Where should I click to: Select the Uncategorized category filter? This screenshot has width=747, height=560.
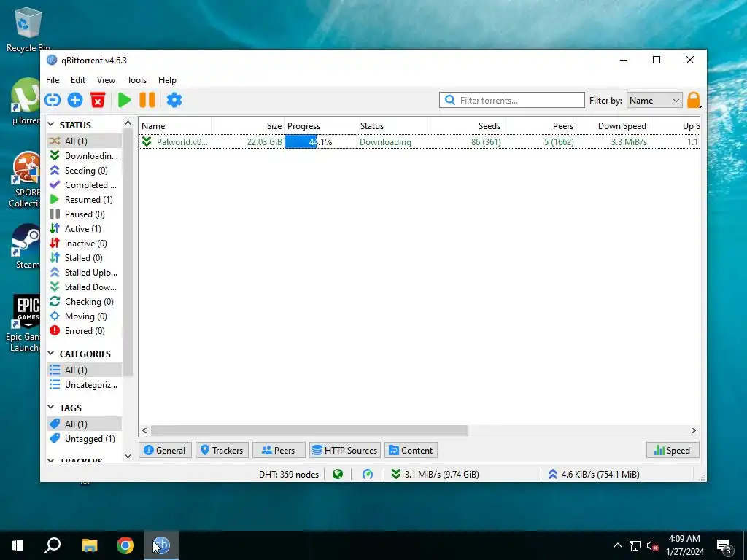pyautogui.click(x=85, y=385)
